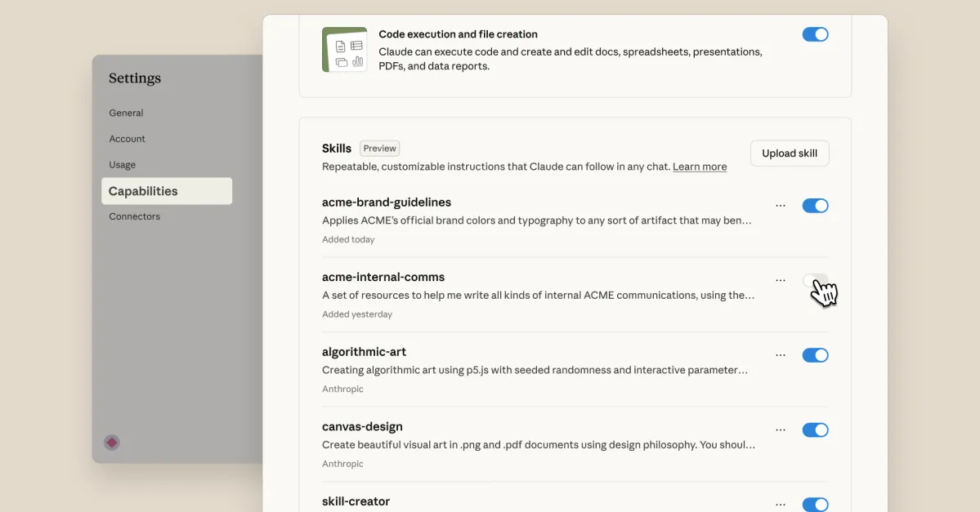The height and width of the screenshot is (512, 980).
Task: Click the Upload skill button
Action: pyautogui.click(x=789, y=153)
